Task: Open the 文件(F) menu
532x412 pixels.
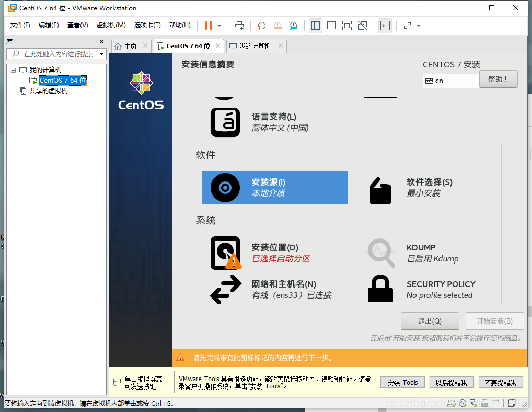Action: [x=20, y=25]
